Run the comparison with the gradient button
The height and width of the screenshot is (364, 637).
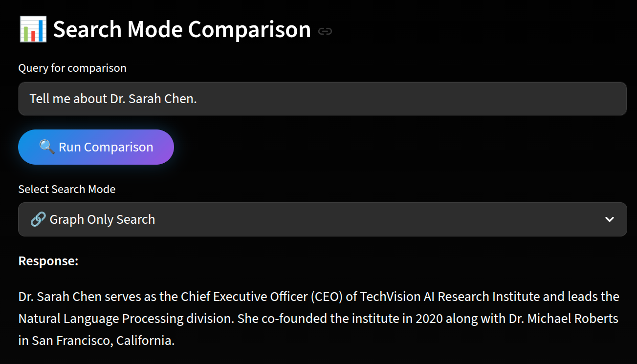(96, 147)
